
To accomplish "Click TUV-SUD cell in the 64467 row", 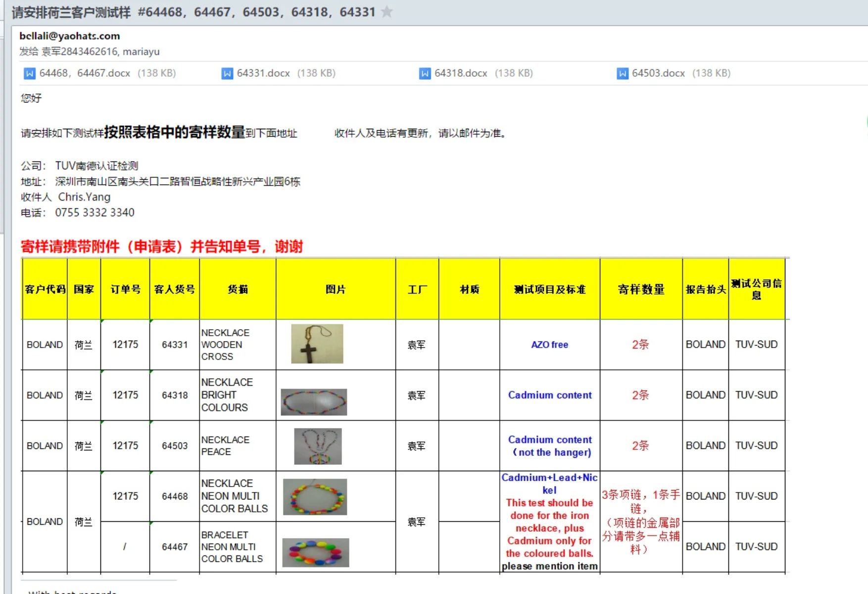I will pyautogui.click(x=757, y=547).
